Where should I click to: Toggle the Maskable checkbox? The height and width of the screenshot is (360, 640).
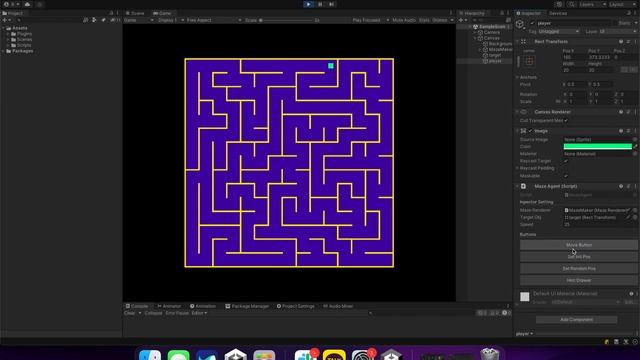click(566, 176)
